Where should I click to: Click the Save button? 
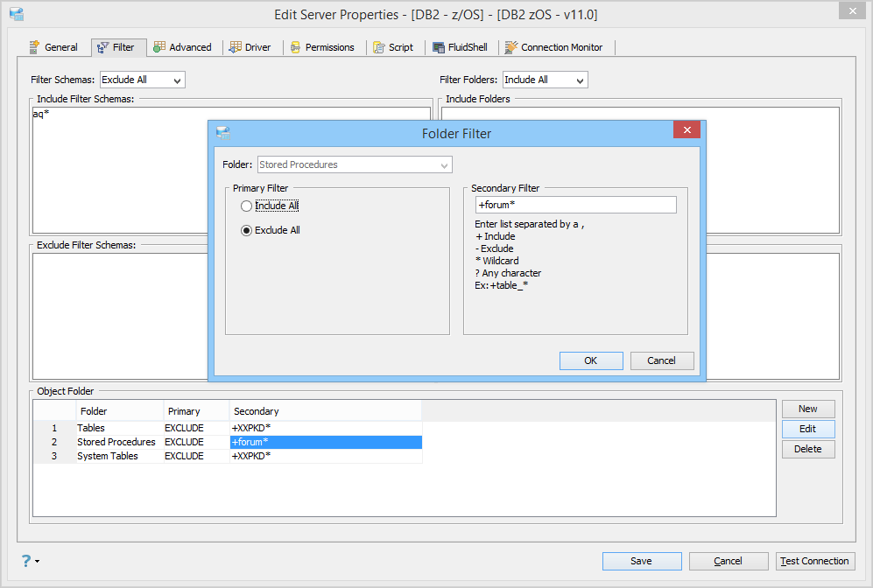pyautogui.click(x=641, y=561)
